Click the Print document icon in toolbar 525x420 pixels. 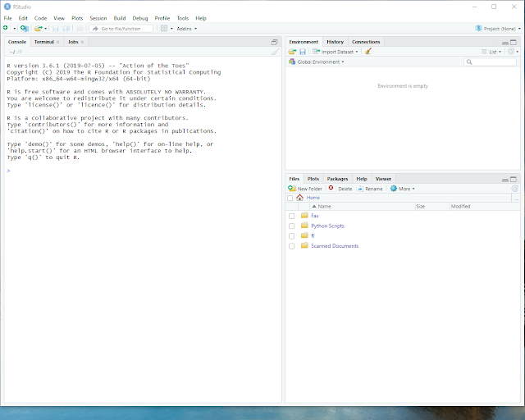coord(80,29)
